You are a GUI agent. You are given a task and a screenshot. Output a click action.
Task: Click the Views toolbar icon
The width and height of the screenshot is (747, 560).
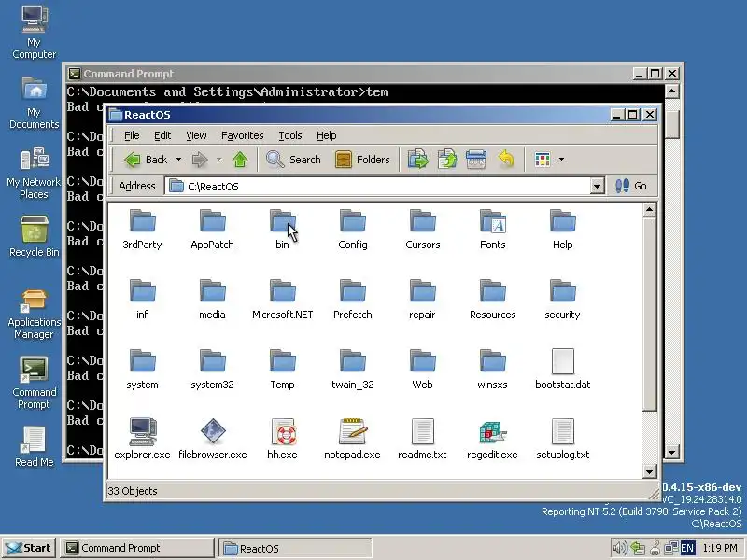click(x=543, y=160)
